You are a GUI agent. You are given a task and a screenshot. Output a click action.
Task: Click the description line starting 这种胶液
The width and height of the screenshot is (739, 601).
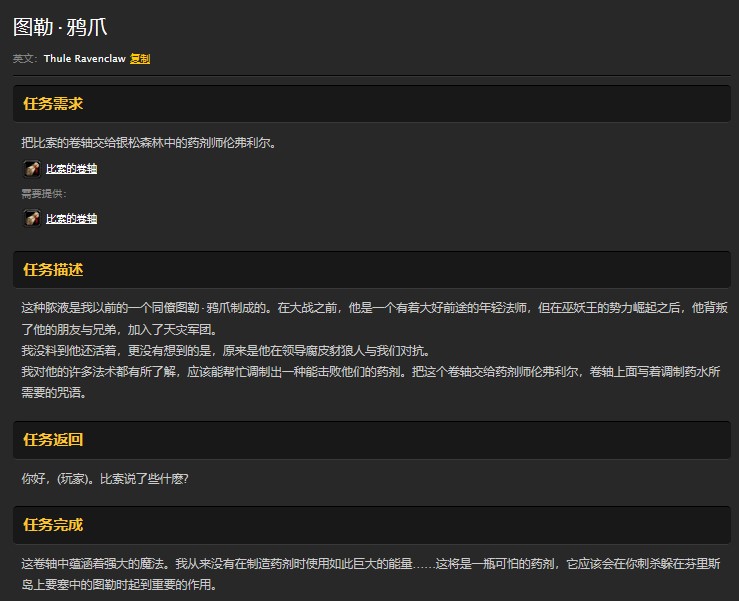point(374,308)
